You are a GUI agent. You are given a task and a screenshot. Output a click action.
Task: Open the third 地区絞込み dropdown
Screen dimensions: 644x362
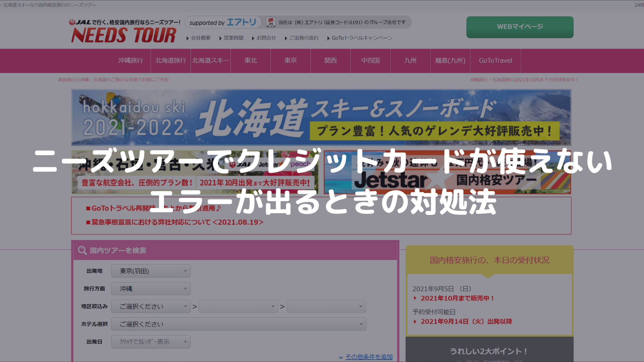[326, 306]
